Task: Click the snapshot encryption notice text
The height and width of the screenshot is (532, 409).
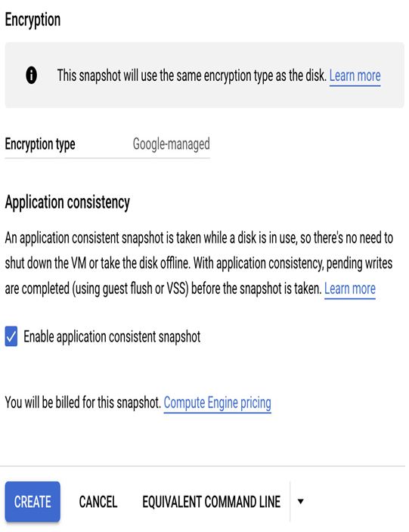Action: click(x=191, y=76)
